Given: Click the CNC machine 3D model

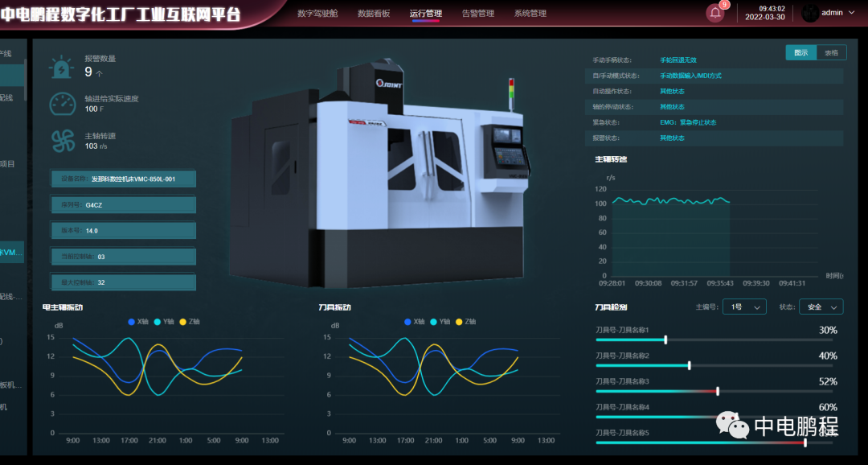Looking at the screenshot, I should (x=378, y=177).
